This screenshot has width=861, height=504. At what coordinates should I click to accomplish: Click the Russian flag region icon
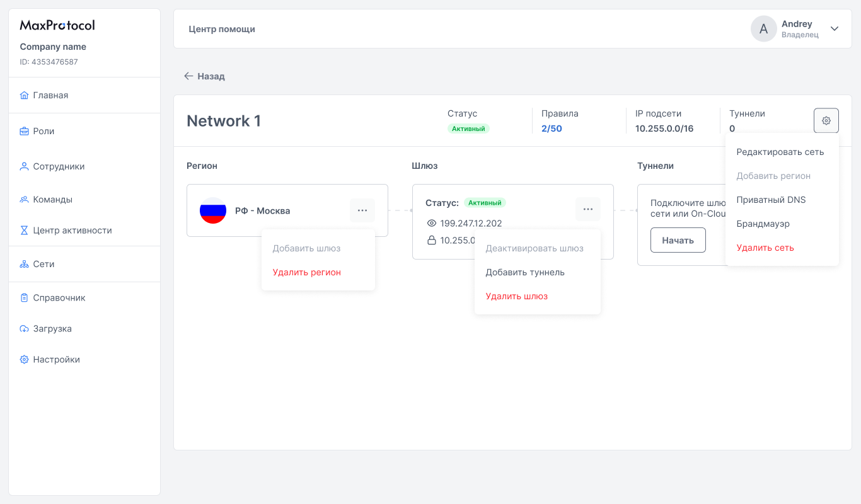[x=213, y=210]
